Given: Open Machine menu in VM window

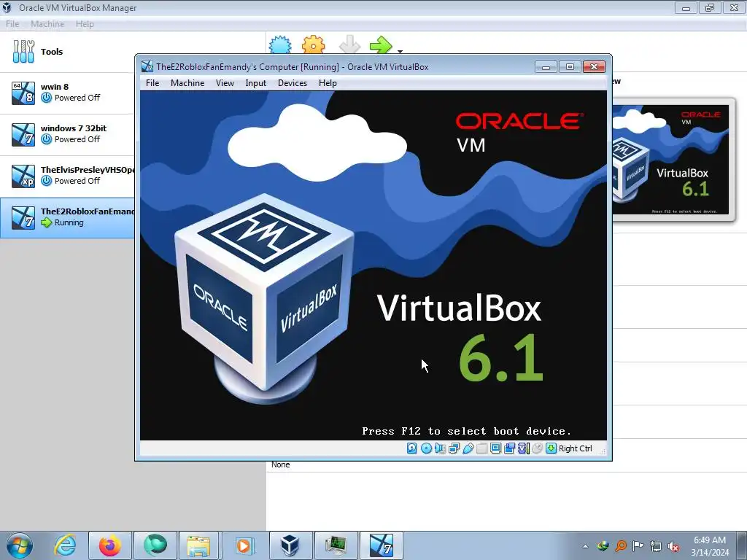Looking at the screenshot, I should tap(187, 83).
